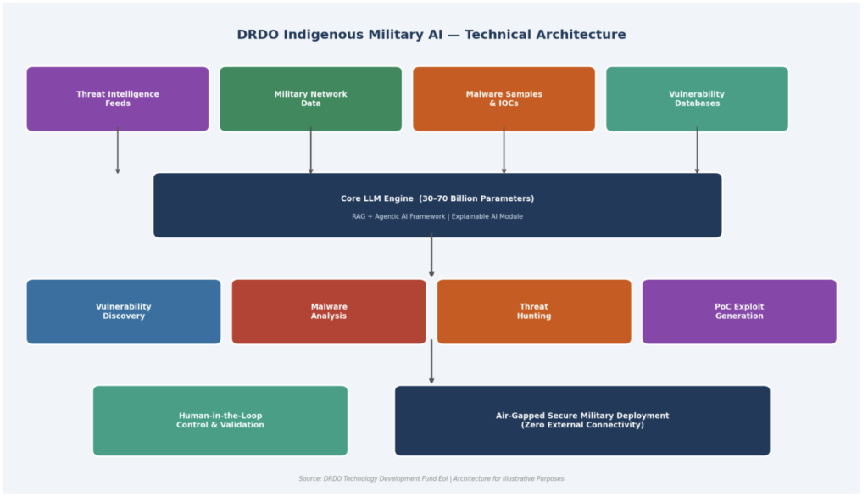Click the diagram title 'DRDO Indigenous Military AI — Technical Architecture'
This screenshot has height=497, width=868.
coord(431,35)
